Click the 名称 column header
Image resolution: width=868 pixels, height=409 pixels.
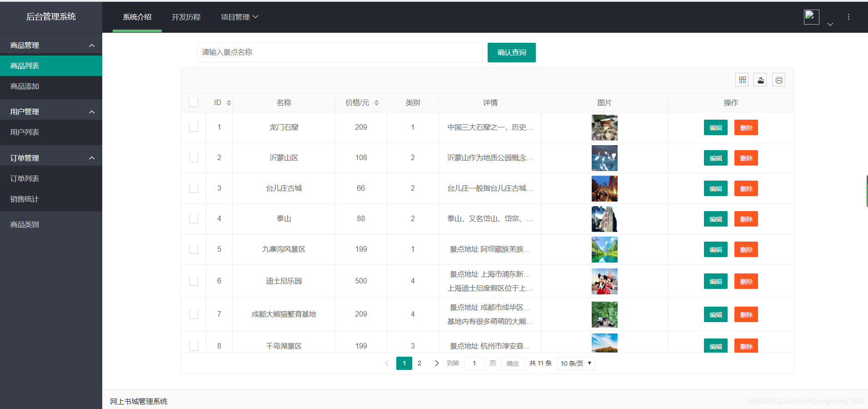click(x=284, y=103)
